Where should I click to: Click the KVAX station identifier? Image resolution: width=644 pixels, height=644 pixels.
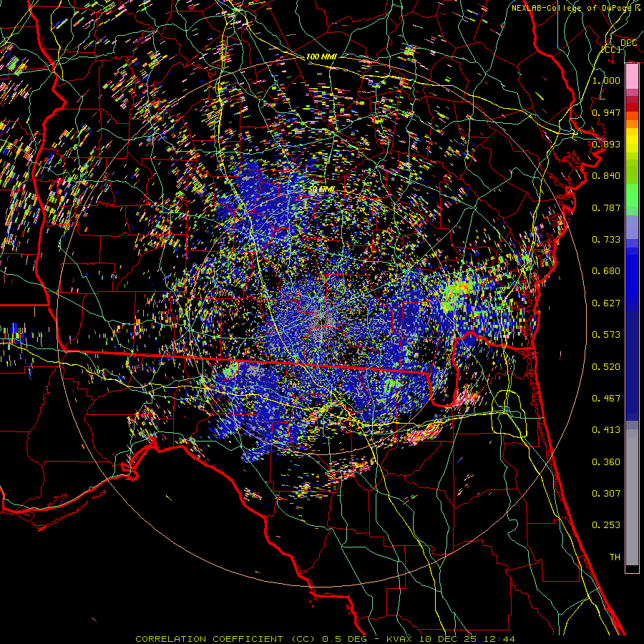click(398, 639)
